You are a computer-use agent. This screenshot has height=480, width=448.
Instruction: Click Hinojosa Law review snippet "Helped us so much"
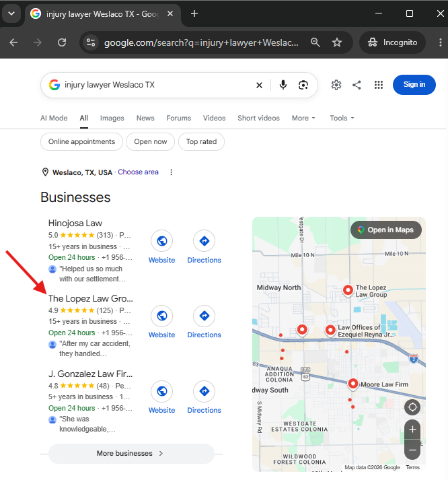92,274
